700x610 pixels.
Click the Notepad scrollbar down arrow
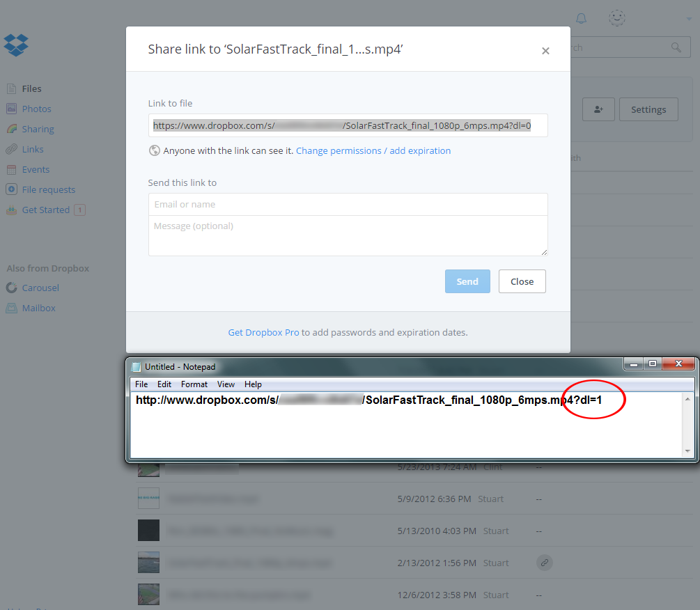point(687,451)
